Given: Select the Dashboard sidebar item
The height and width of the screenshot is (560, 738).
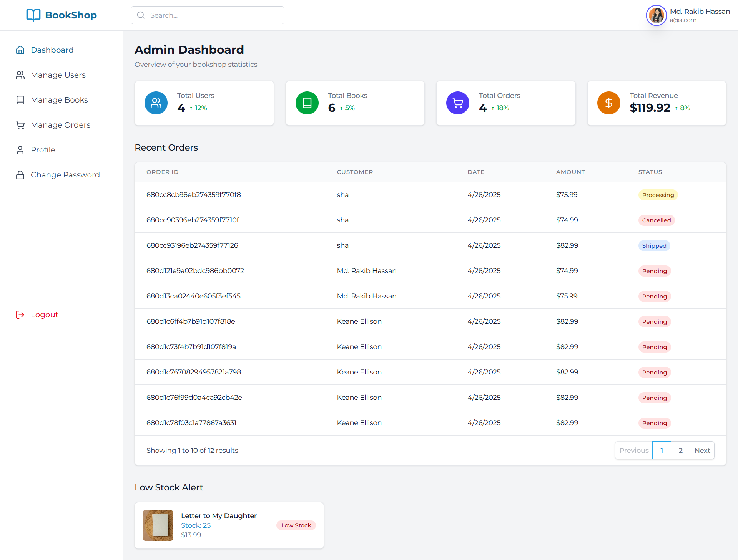Looking at the screenshot, I should pos(52,50).
